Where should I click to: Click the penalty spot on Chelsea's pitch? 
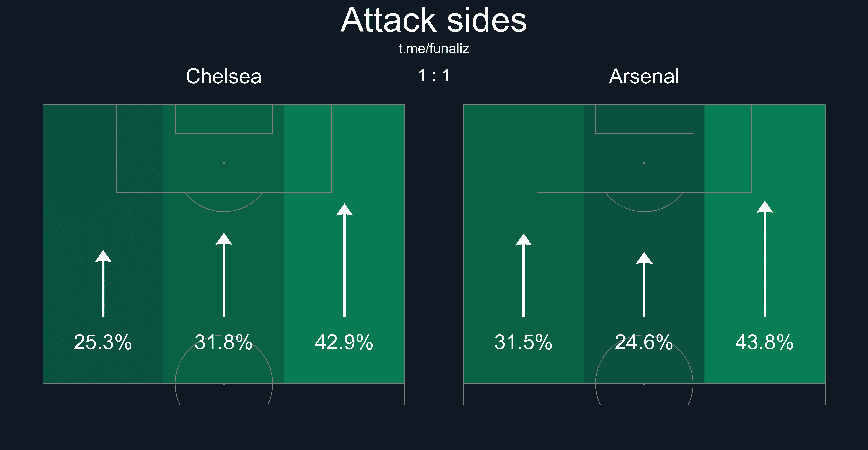point(224,163)
